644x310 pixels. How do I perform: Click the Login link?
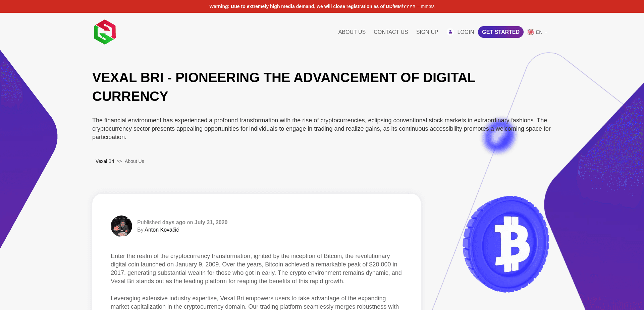point(465,32)
